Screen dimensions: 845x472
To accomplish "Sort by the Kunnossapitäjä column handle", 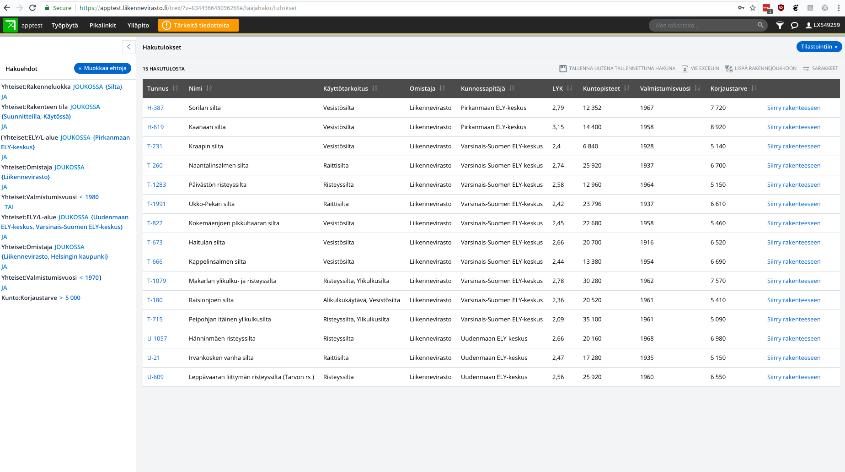I will click(x=512, y=88).
